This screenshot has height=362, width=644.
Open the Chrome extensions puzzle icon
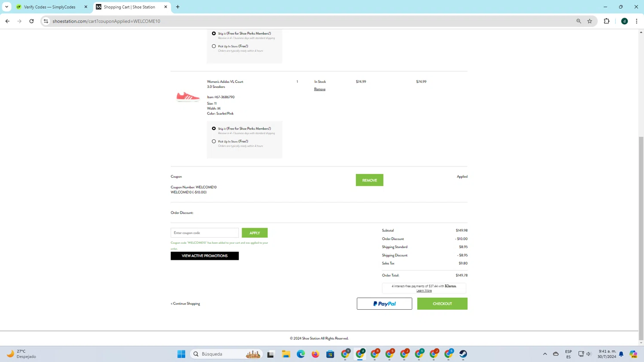(x=607, y=21)
